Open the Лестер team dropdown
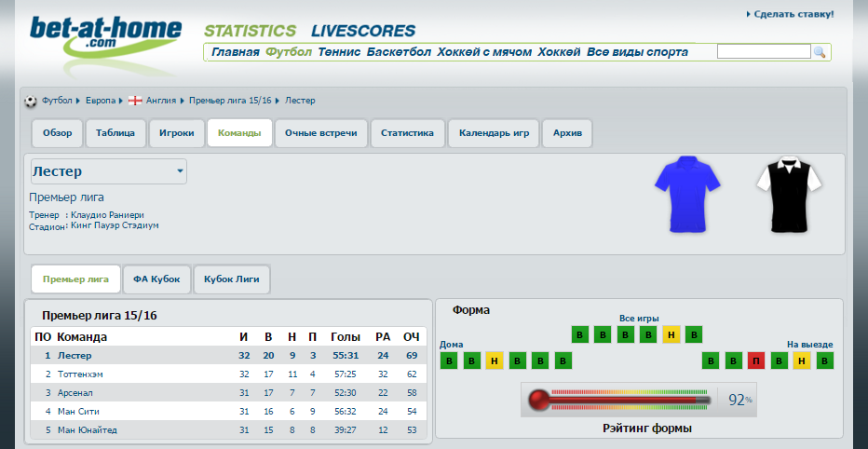 click(109, 171)
